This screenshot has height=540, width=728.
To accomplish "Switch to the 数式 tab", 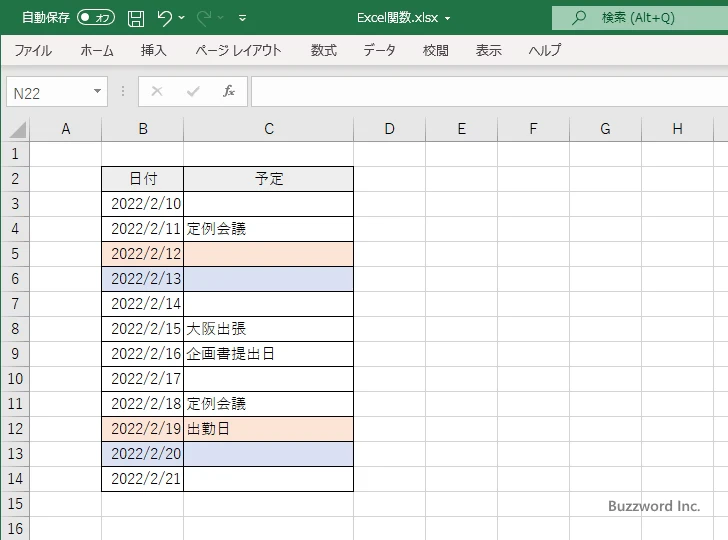I will (x=324, y=50).
